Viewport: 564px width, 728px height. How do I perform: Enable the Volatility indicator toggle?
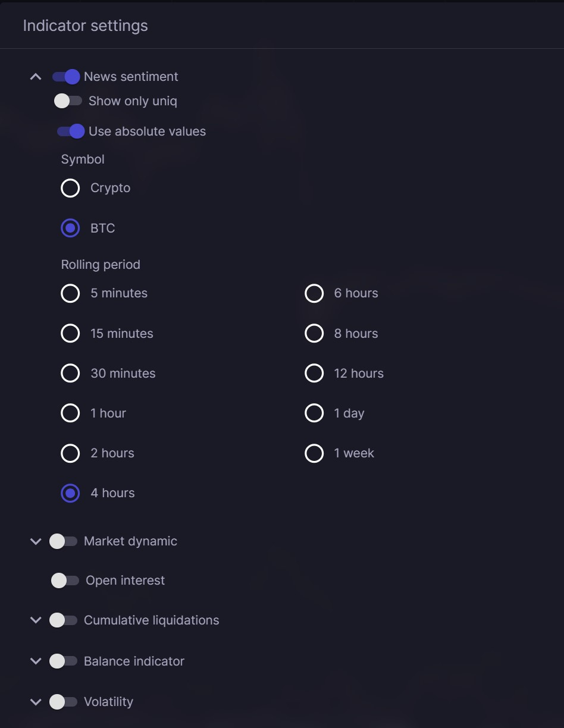[63, 702]
